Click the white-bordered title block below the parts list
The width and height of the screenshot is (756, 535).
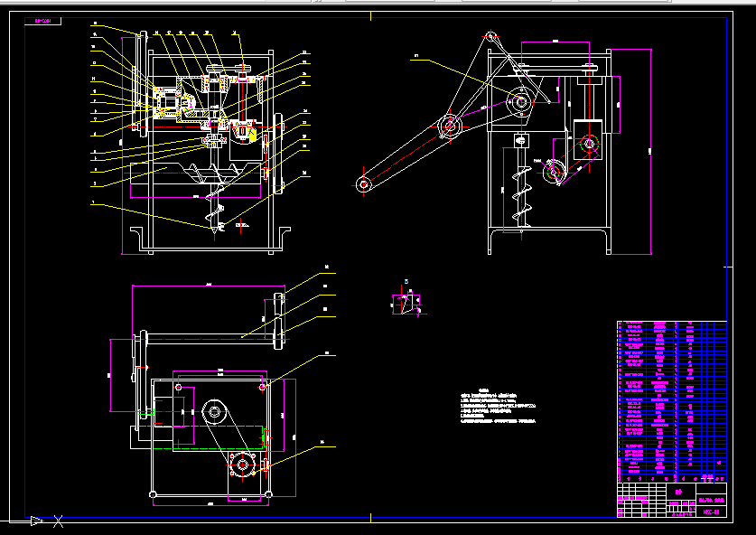pos(672,500)
